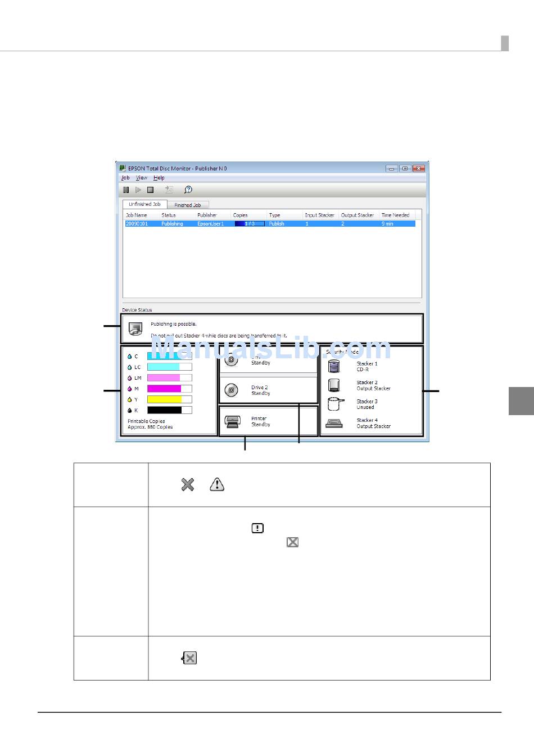Pause the job with the toolbar Pause icon
This screenshot has height=756, width=534.
[126, 190]
